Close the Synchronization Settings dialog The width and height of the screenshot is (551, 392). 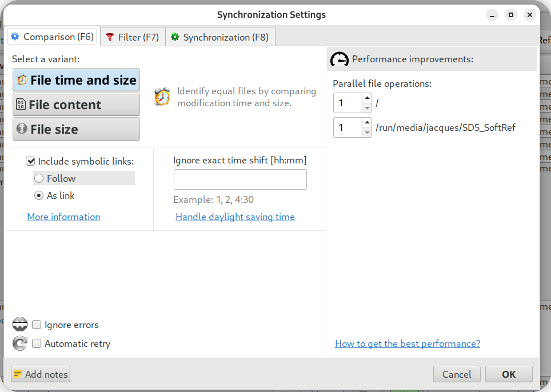pos(529,15)
